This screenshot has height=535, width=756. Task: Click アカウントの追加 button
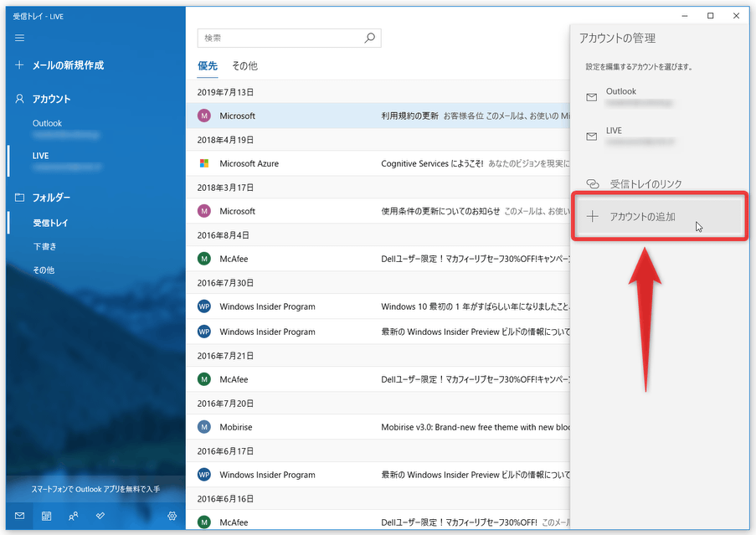(660, 216)
